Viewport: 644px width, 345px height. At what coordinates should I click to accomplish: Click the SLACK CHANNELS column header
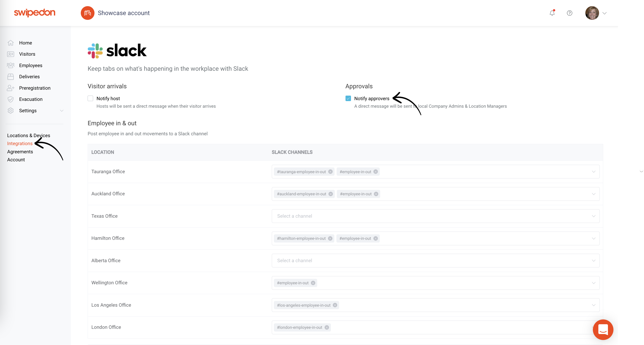point(292,152)
